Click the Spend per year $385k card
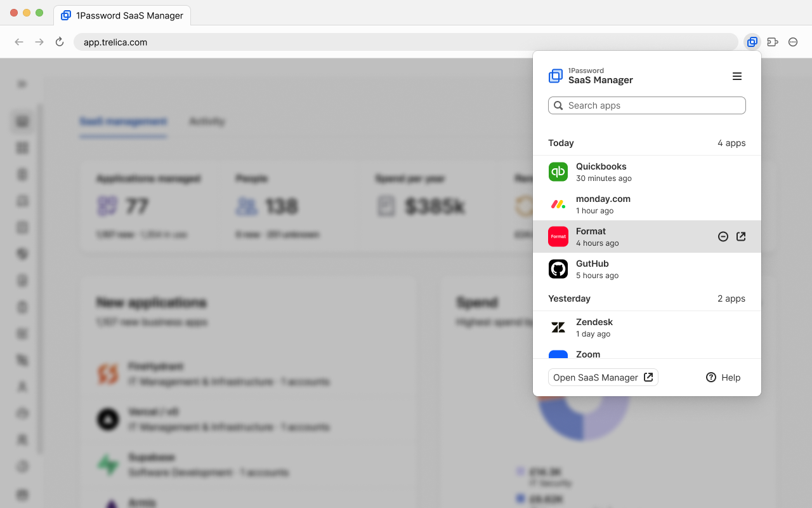 (x=429, y=206)
